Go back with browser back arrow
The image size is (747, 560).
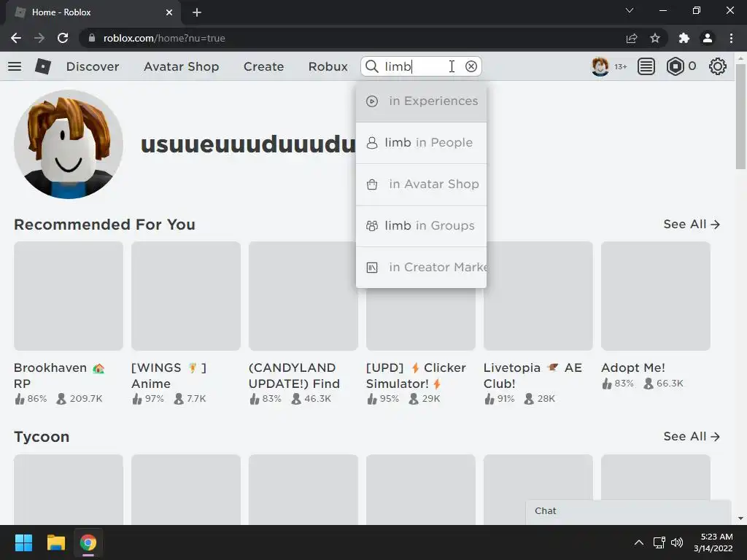coord(16,38)
